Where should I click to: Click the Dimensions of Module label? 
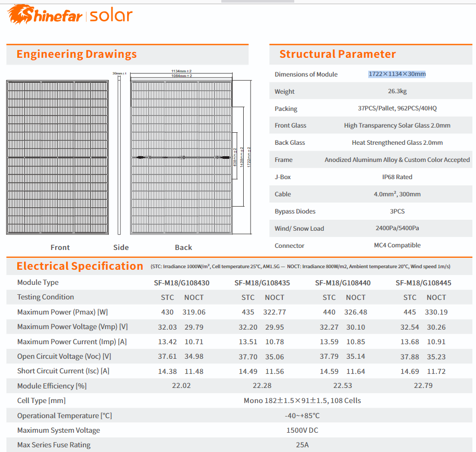pos(306,74)
